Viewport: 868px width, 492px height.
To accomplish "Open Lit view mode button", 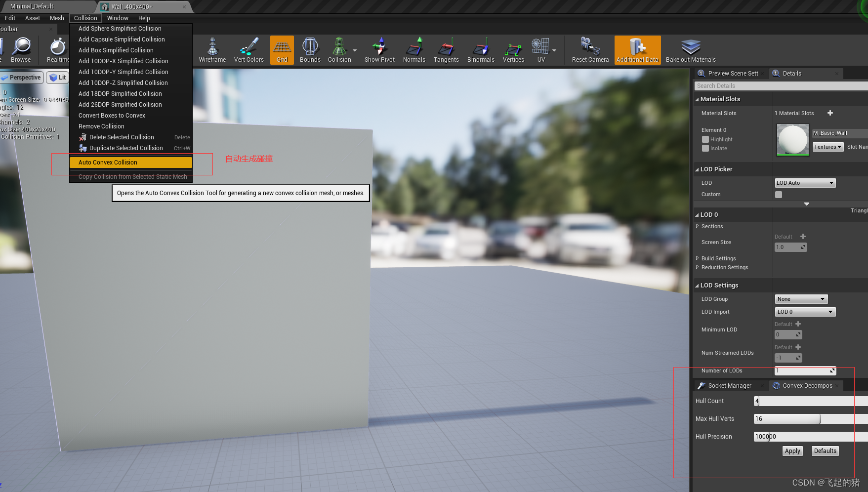I will pos(58,78).
